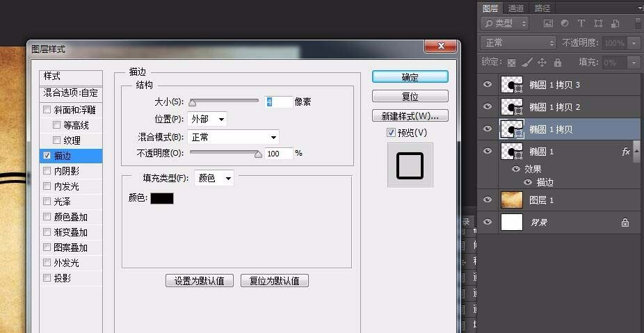This screenshot has height=333, width=644.
Task: Hide the 椭圆 1 拷贝 2 layer
Action: [x=488, y=106]
